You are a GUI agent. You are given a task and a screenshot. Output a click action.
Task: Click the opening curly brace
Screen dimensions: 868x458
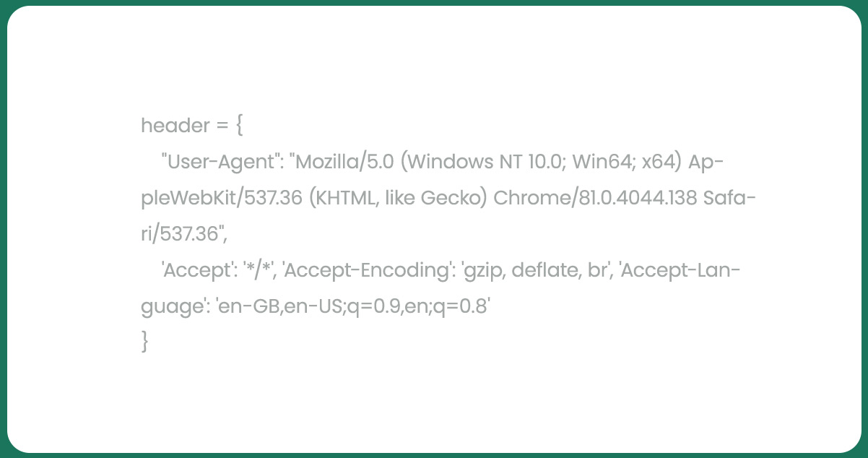(240, 126)
